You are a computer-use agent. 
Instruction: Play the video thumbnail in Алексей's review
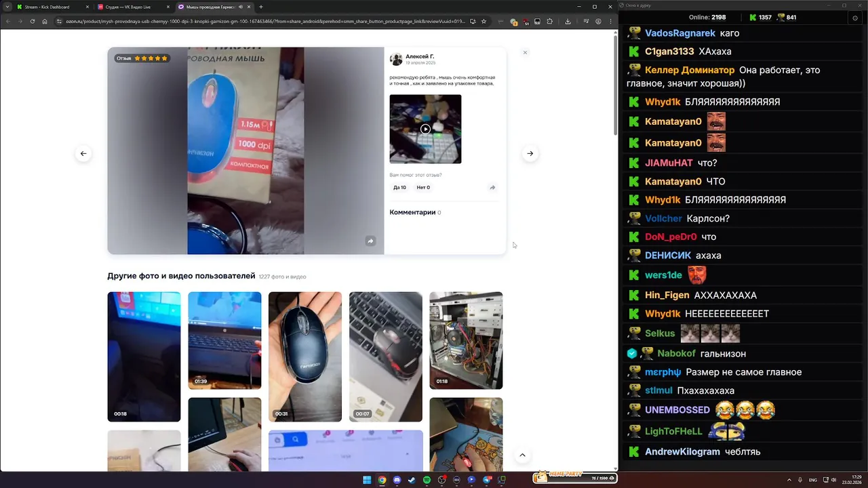425,129
